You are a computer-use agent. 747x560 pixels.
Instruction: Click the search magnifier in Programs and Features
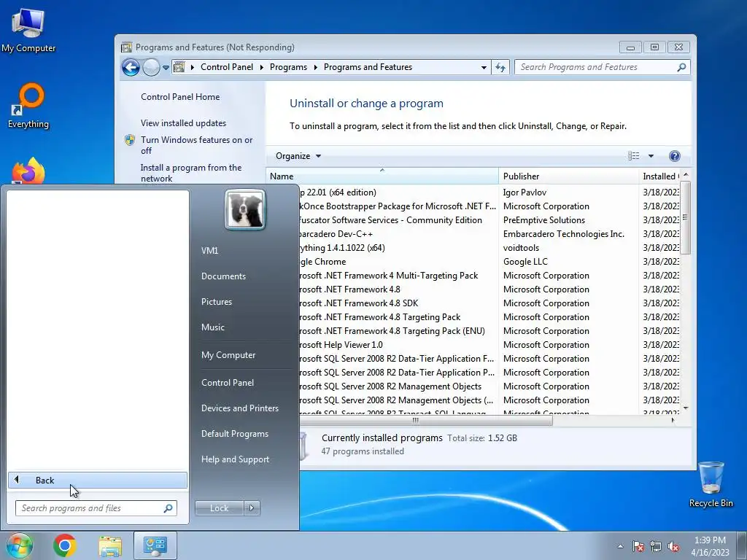(681, 67)
